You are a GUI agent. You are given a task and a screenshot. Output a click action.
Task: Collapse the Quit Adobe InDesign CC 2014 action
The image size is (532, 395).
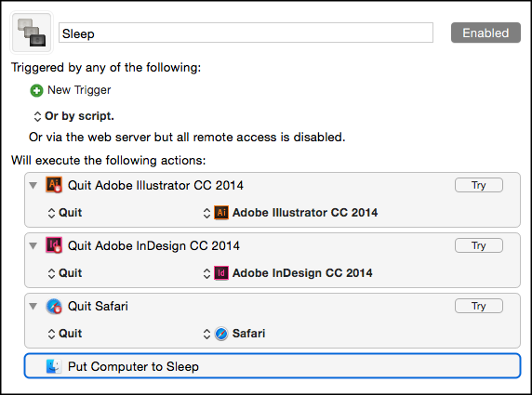[x=33, y=245]
